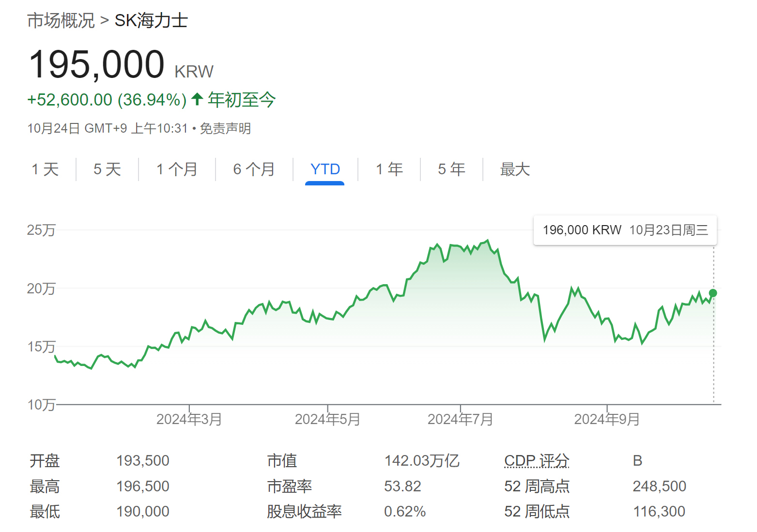
Task: Select the 1 天 time range tab
Action: pos(45,169)
